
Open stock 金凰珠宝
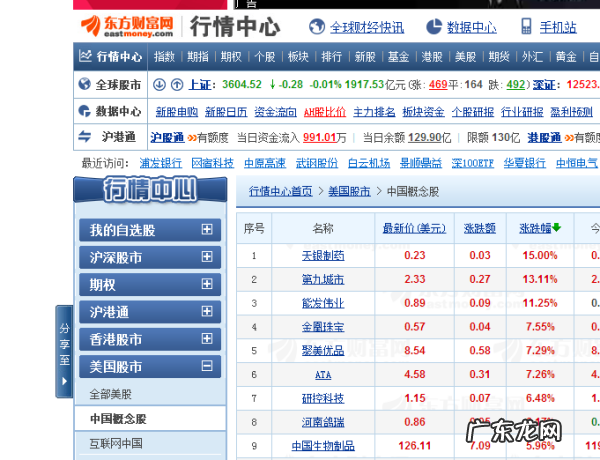point(323,327)
